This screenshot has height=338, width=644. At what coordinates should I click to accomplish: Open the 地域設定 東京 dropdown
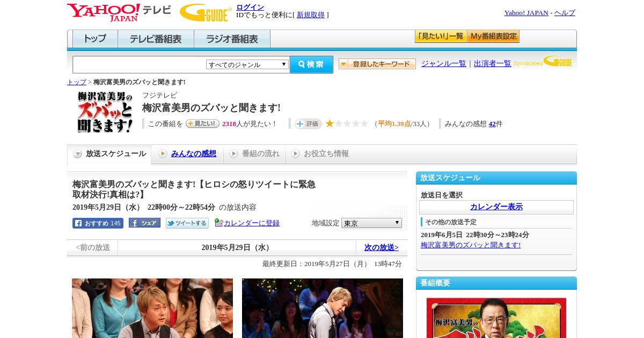[371, 223]
